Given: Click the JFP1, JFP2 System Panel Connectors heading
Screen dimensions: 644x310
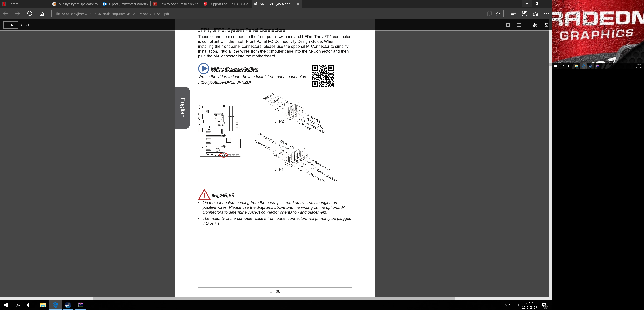Looking at the screenshot, I should 241,30.
